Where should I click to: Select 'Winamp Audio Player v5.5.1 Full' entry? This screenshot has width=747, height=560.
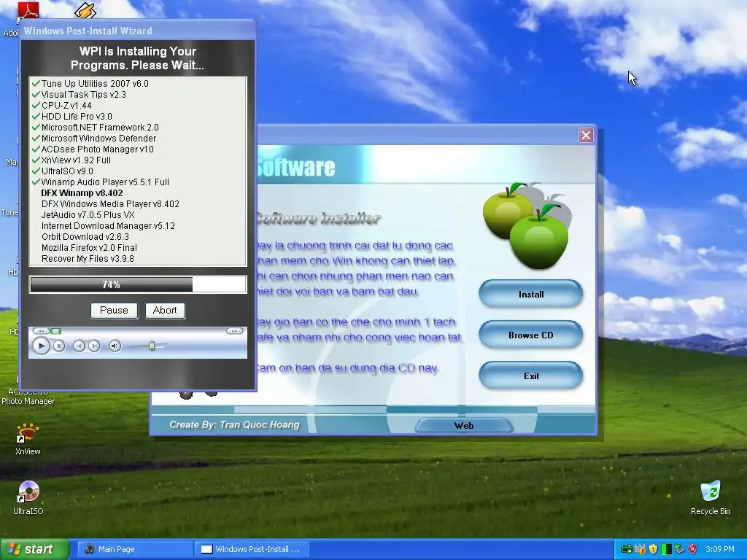click(105, 182)
